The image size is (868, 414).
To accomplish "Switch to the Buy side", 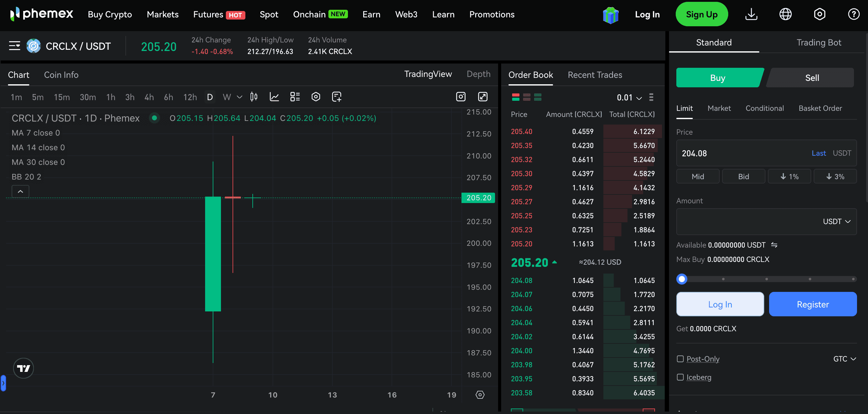I will click(718, 78).
